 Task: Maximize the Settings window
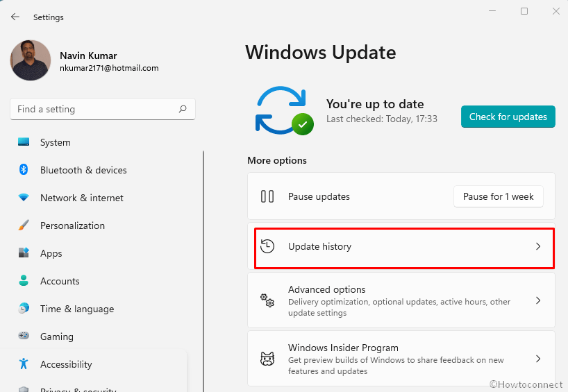tap(524, 11)
